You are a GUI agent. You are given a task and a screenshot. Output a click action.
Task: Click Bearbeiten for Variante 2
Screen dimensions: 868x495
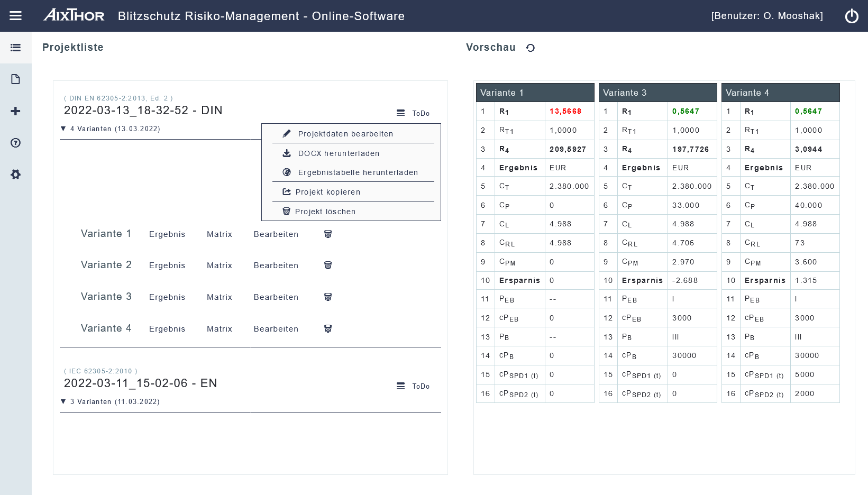(x=276, y=265)
